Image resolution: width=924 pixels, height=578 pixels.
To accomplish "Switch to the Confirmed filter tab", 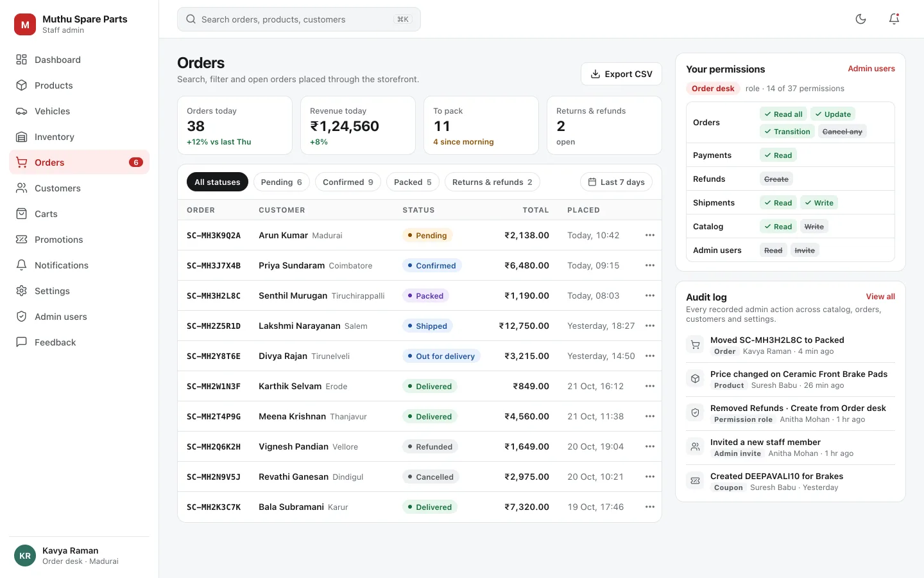I will tap(348, 182).
